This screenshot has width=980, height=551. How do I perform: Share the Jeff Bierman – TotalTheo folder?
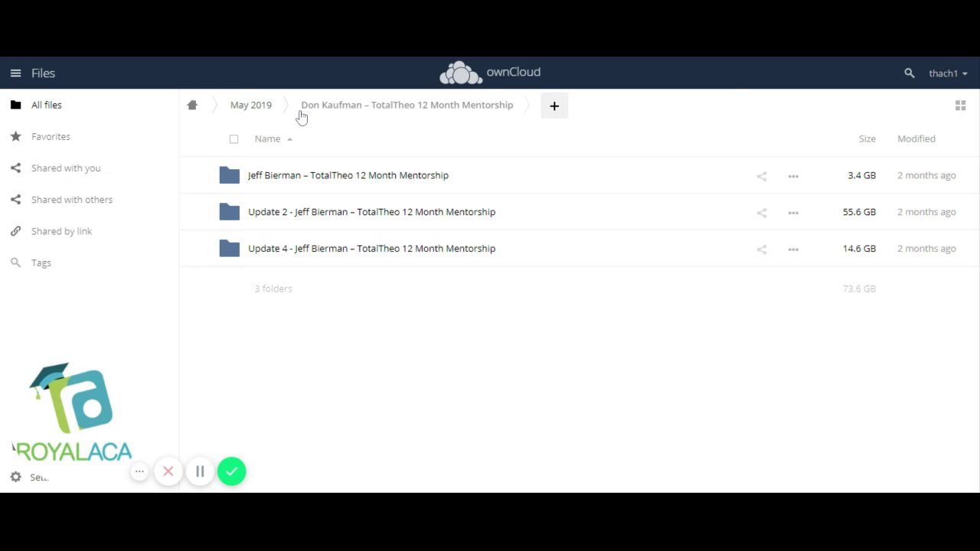click(x=762, y=176)
